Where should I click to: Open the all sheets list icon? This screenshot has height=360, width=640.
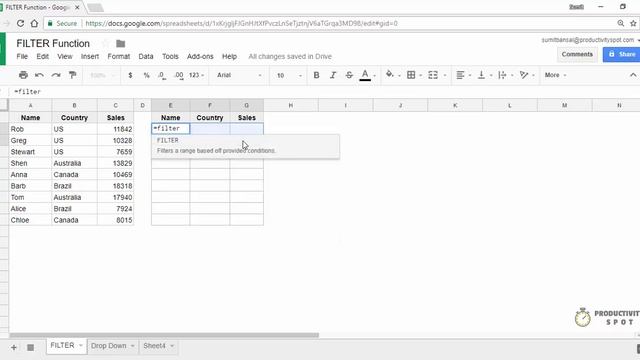(x=30, y=348)
